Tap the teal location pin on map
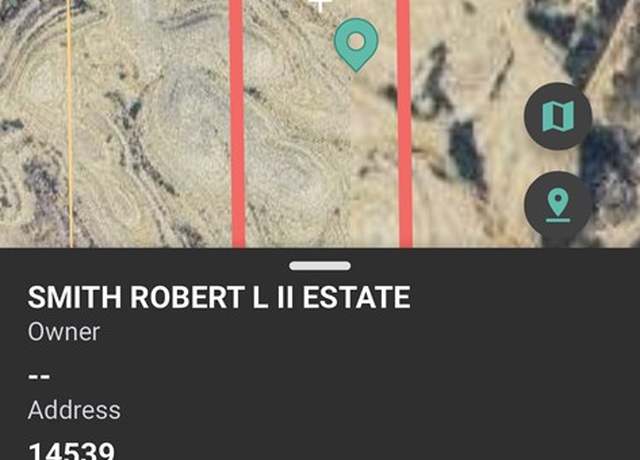 (x=356, y=44)
